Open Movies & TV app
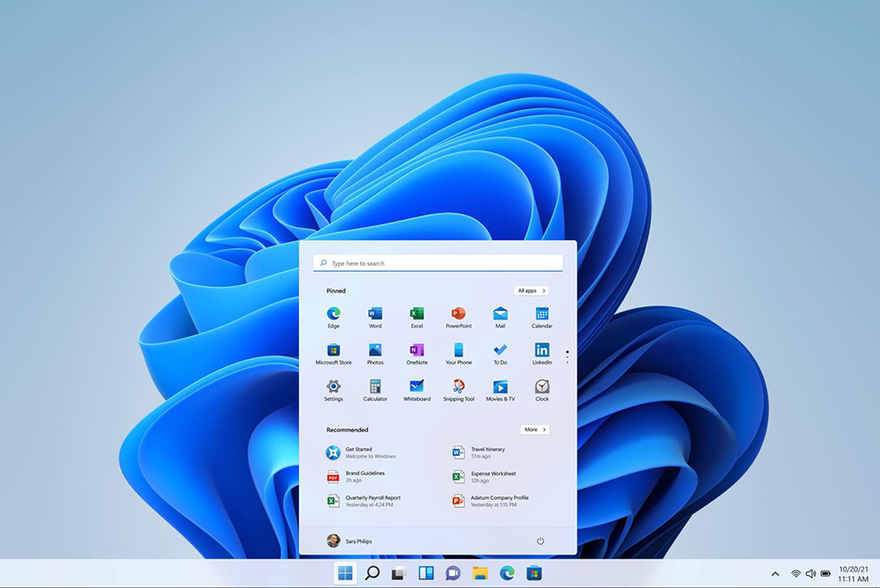Image resolution: width=880 pixels, height=588 pixels. point(500,386)
